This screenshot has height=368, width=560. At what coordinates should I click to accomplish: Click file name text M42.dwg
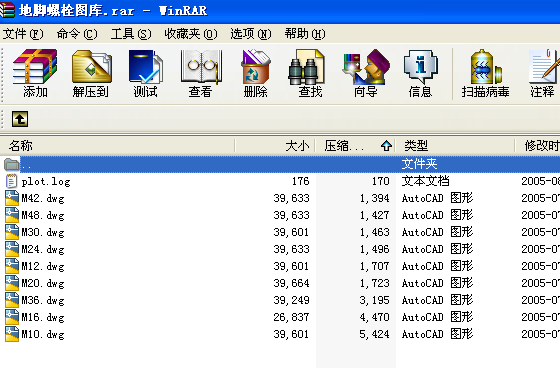pyautogui.click(x=43, y=198)
